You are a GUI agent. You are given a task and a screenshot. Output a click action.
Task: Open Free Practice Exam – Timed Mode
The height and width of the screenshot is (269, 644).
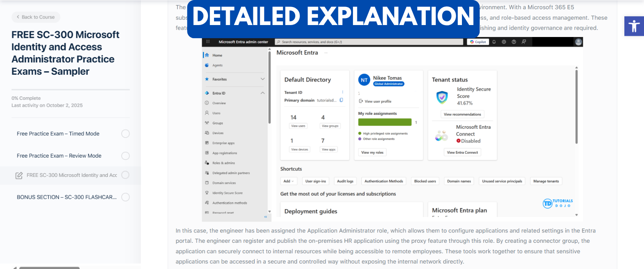58,134
